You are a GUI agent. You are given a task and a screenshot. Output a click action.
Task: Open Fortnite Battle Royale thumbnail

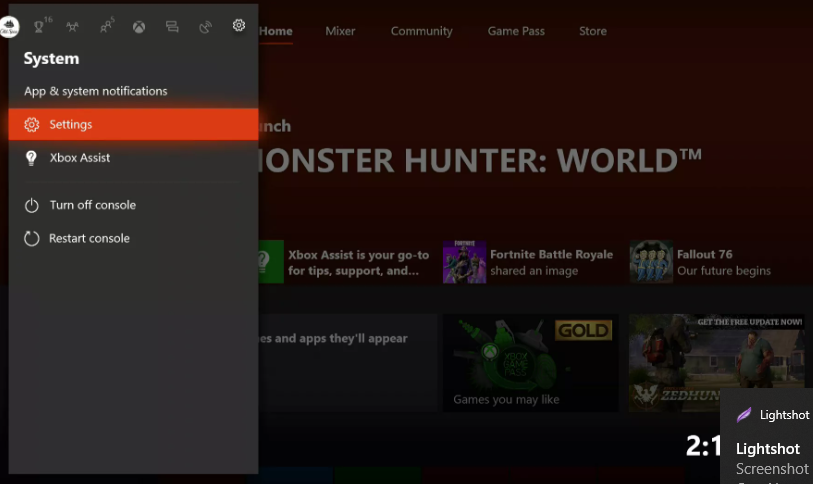(x=464, y=261)
